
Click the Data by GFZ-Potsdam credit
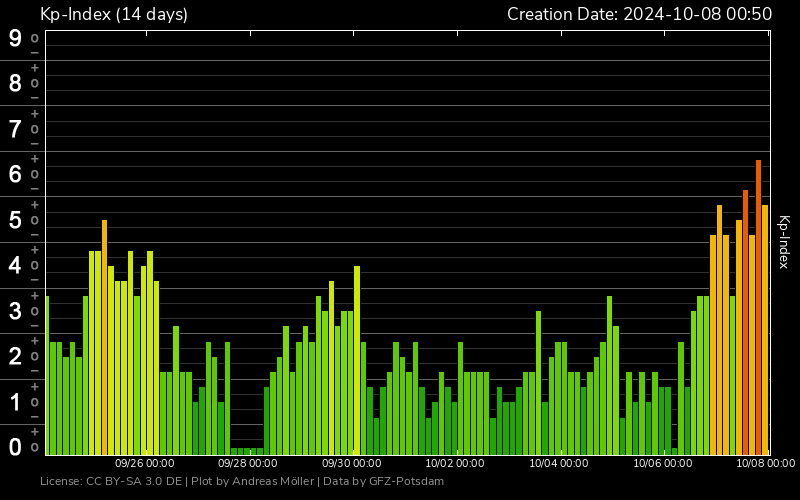tap(383, 482)
